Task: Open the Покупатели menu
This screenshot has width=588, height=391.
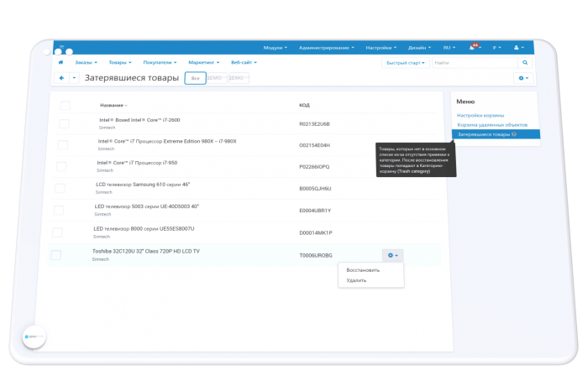Action: tap(160, 63)
